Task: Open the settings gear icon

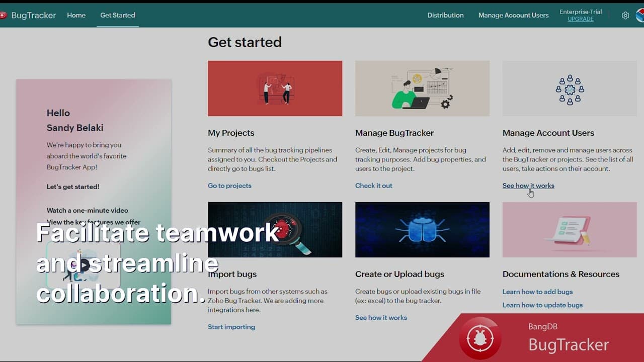Action: coord(625,15)
